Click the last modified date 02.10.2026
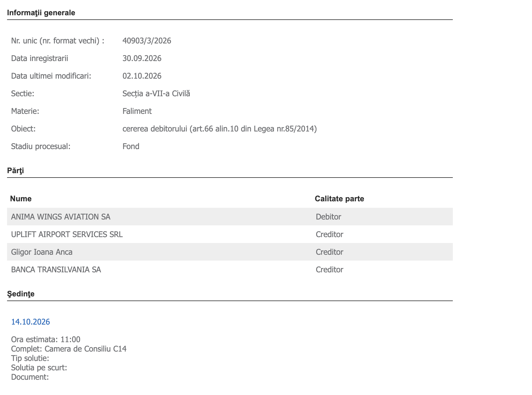This screenshot has width=532, height=395. 142,76
